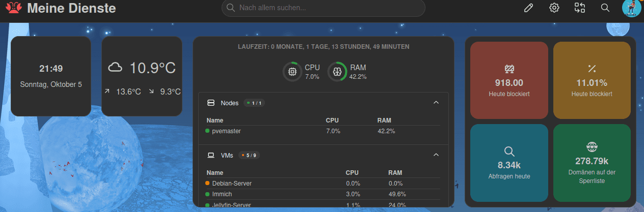
Task: Click the magnifier icon beside the avatar
Action: point(605,8)
